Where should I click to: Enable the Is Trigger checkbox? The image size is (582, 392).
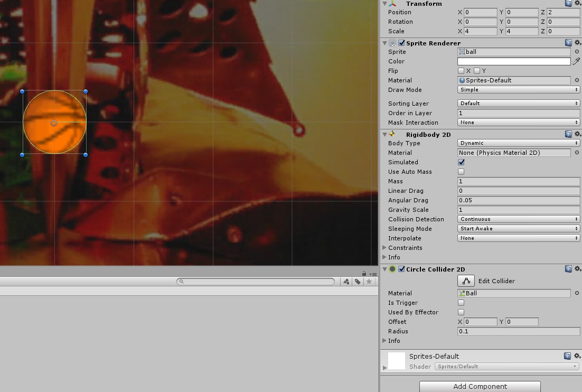click(x=461, y=303)
